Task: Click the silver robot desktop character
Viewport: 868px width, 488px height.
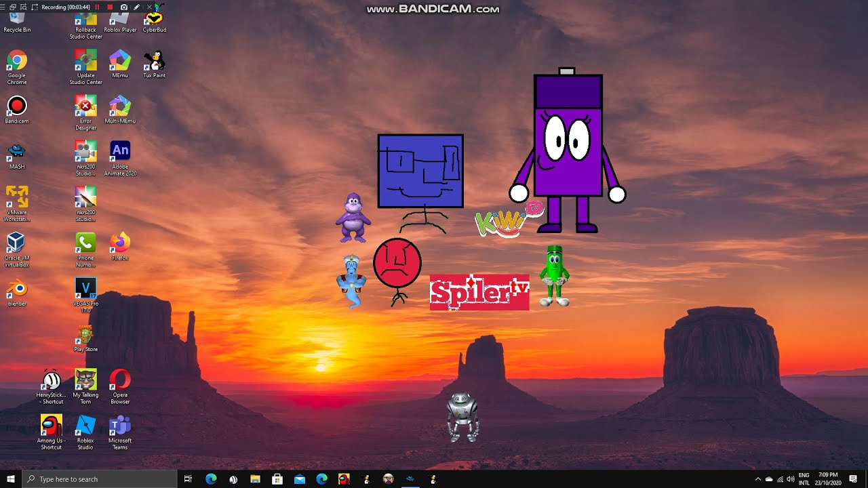Action: 463,417
